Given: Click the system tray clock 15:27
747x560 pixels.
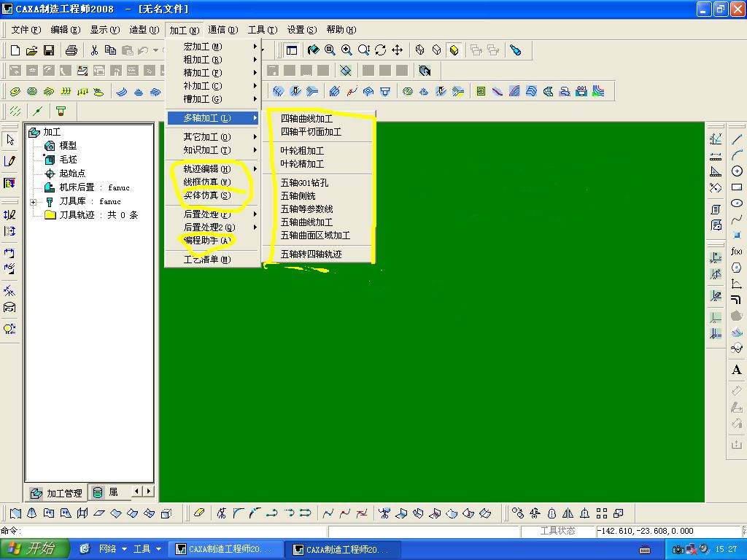Looking at the screenshot, I should pos(726,549).
